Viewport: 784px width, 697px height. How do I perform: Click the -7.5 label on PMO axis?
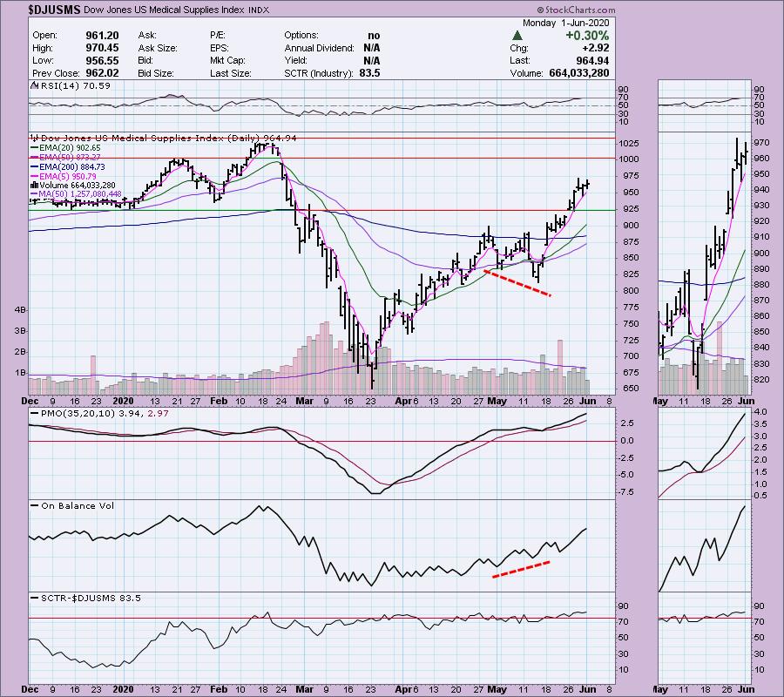click(x=626, y=492)
